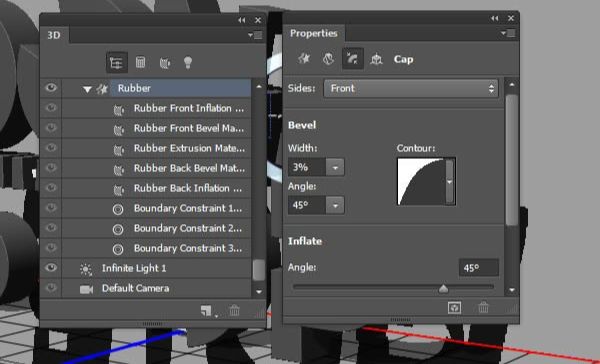Filter 3D panel by lights
The height and width of the screenshot is (364, 600).
[188, 62]
